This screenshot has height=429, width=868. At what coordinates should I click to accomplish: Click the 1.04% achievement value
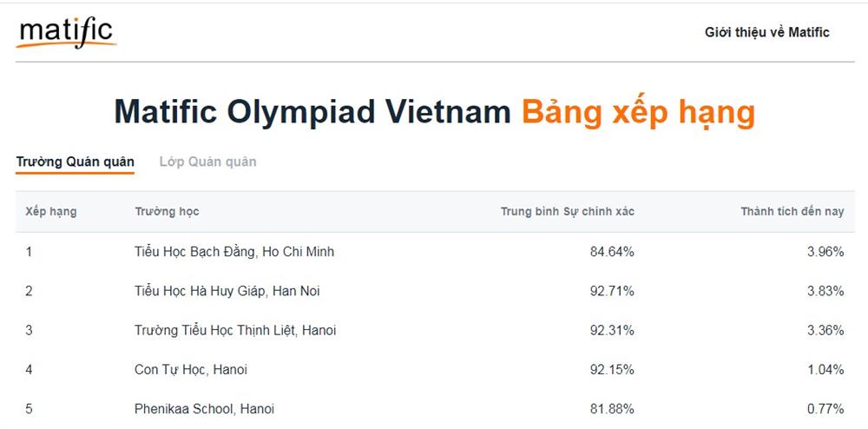click(824, 369)
